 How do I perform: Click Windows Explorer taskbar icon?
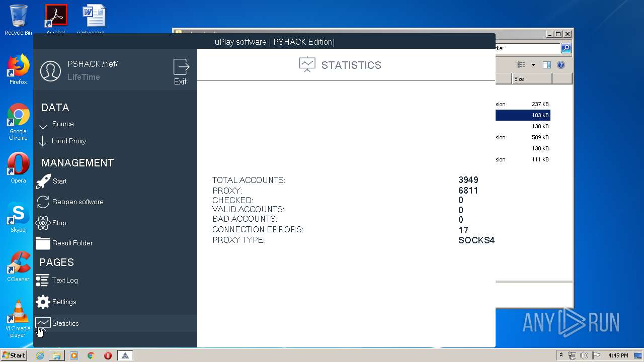[57, 355]
